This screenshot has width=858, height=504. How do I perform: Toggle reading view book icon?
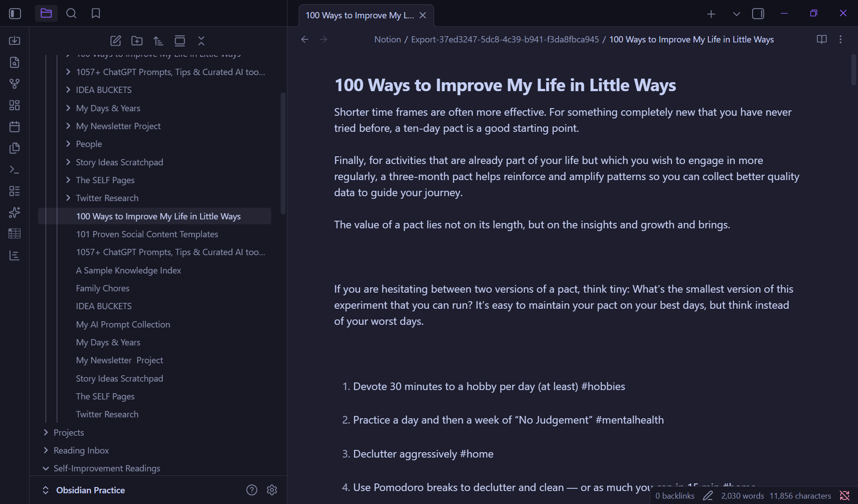[x=821, y=39]
